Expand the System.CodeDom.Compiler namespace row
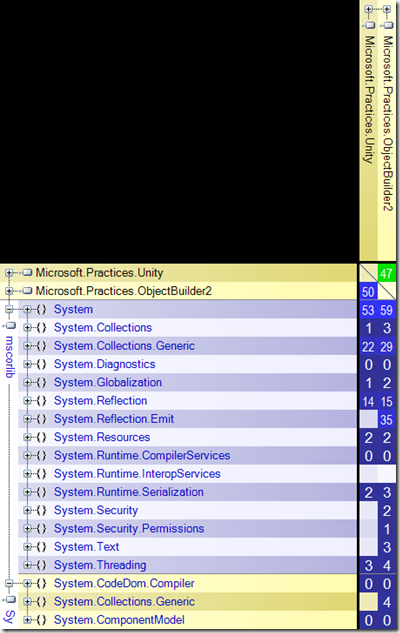400x633 pixels. click(x=27, y=583)
